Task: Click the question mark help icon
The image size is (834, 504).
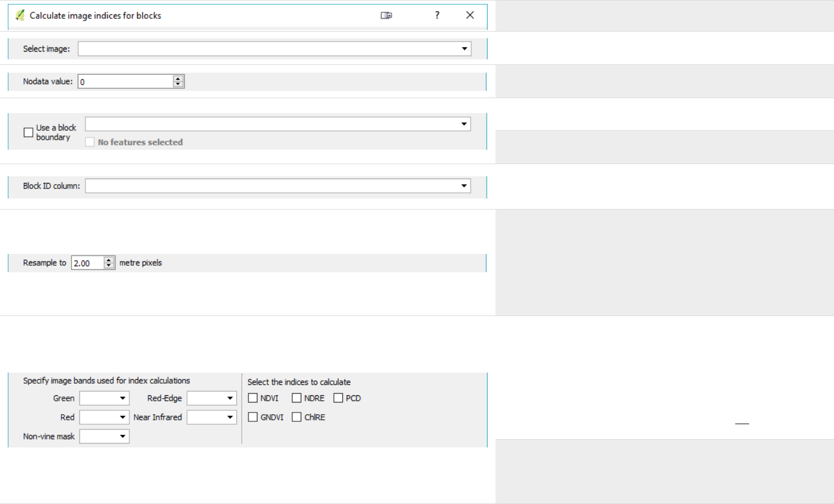Action: pos(437,16)
